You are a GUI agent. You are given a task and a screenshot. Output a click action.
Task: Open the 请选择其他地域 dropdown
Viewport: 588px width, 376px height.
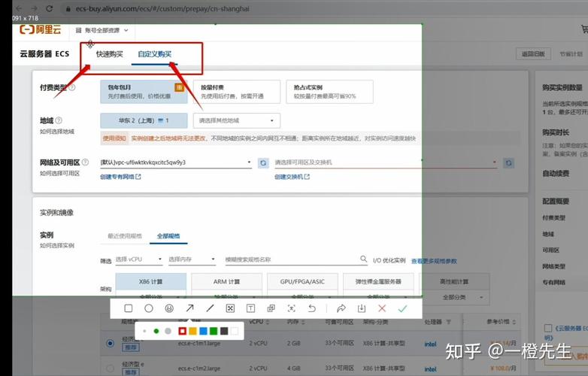237,120
